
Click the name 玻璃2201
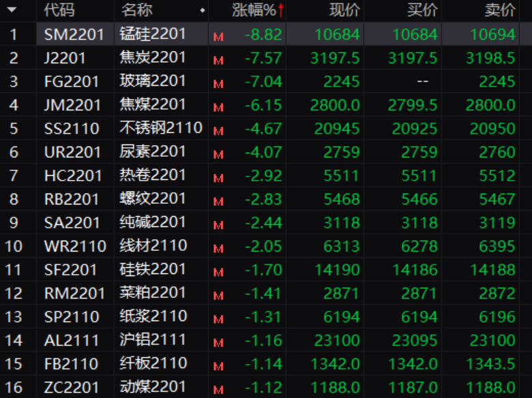coord(152,81)
